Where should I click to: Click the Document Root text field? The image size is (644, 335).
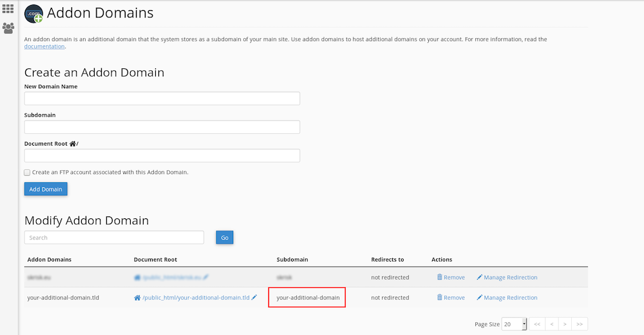[x=162, y=156]
